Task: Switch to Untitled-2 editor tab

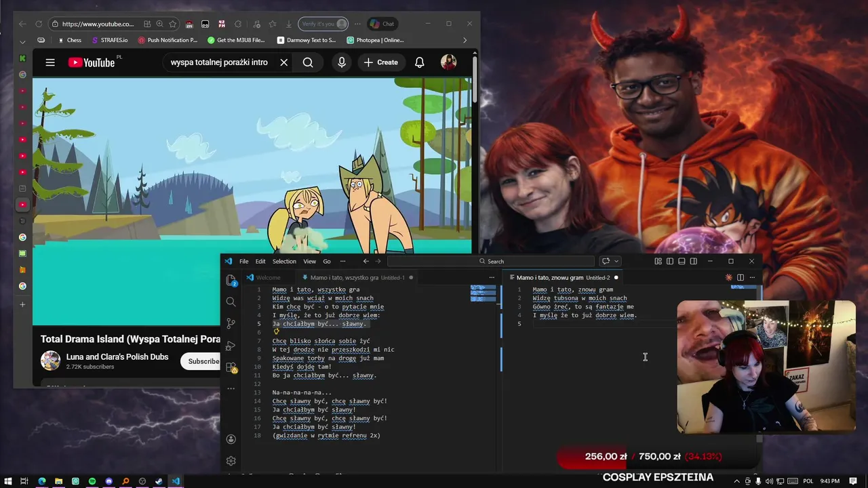Action: [x=563, y=277]
